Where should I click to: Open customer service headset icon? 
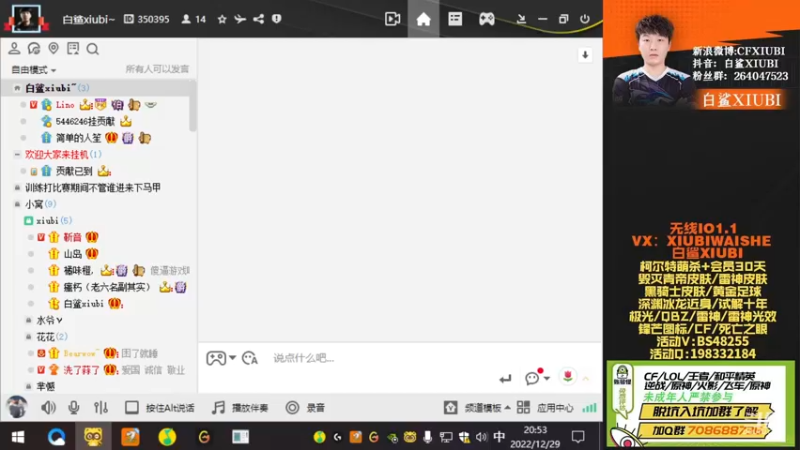point(34,48)
